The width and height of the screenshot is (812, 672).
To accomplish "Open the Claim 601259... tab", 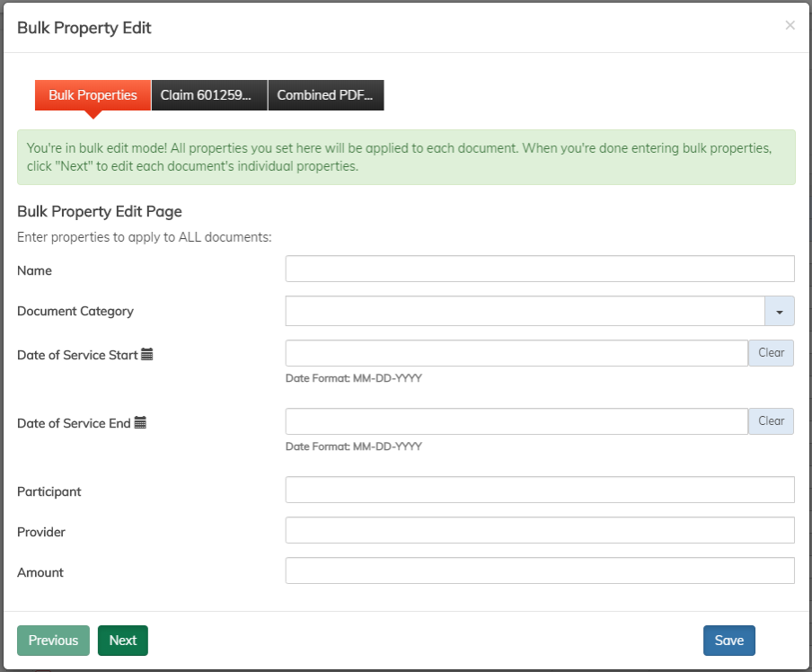I will point(209,95).
